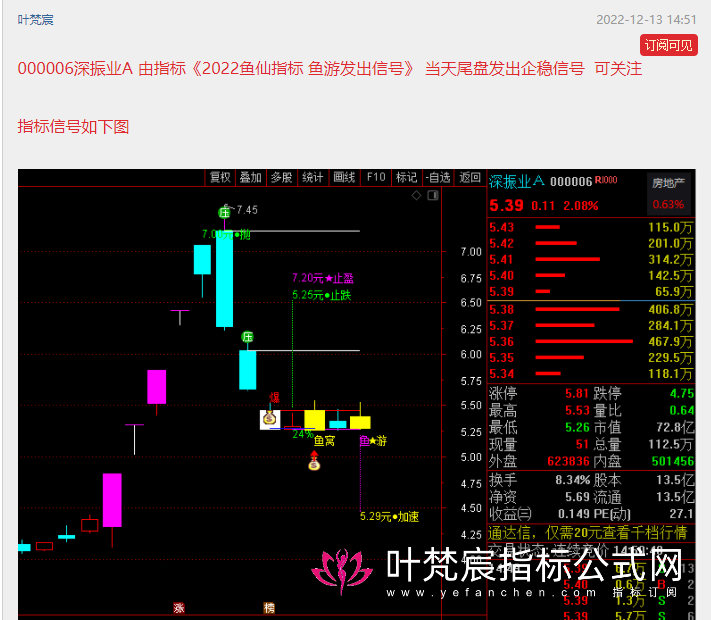Select the 叠加 toolbar item
The width and height of the screenshot is (711, 620).
click(x=250, y=177)
